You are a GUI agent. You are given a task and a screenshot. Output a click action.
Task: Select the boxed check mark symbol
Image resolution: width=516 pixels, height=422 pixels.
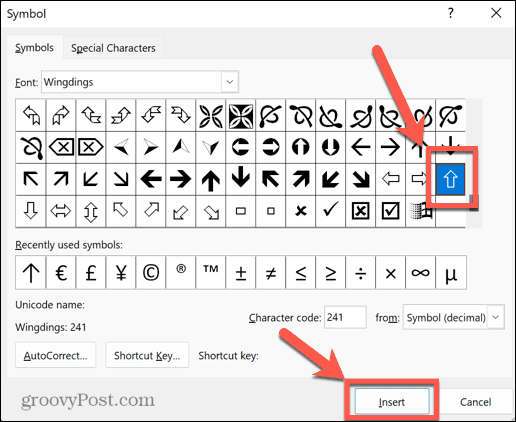click(x=390, y=211)
